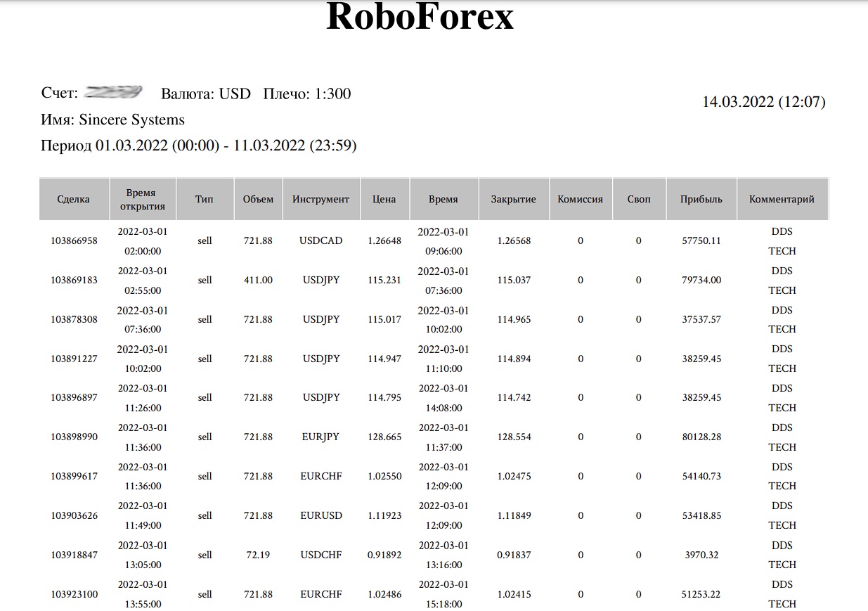Click the closing price 128.554

tap(513, 437)
